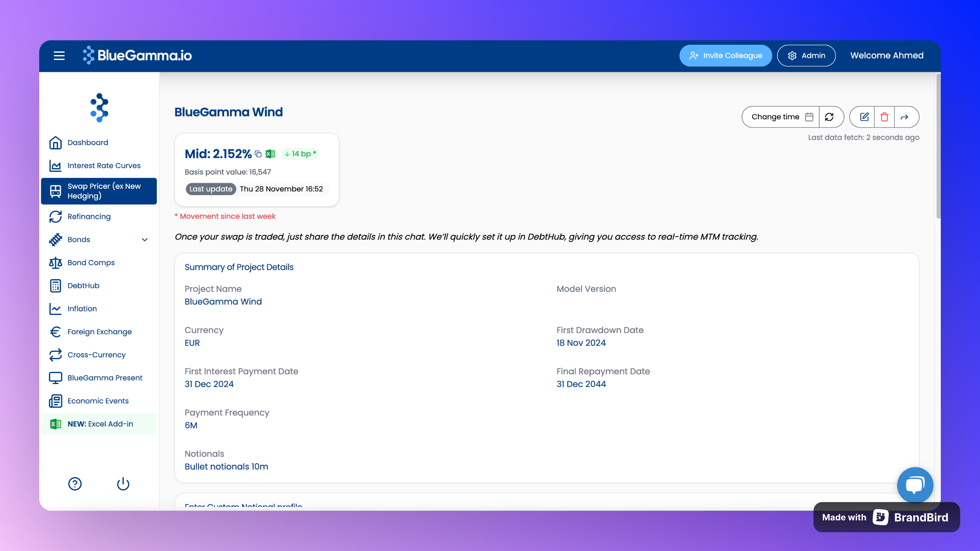Click the Invite Colleague button
Image resolution: width=980 pixels, height=551 pixels.
(726, 56)
